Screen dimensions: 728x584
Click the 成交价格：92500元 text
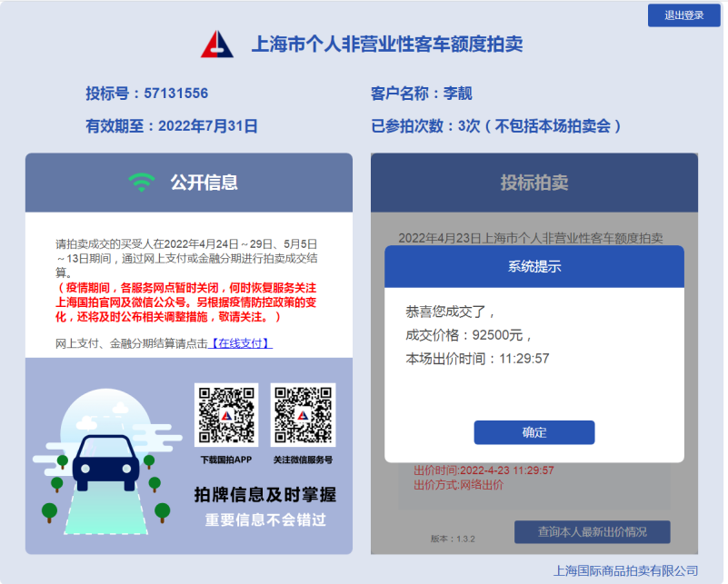(x=468, y=335)
